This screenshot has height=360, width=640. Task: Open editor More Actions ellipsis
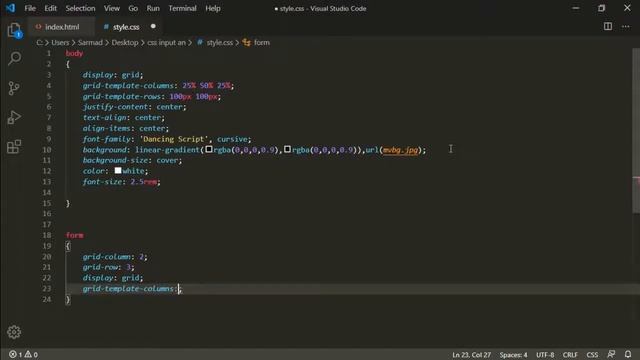(625, 27)
